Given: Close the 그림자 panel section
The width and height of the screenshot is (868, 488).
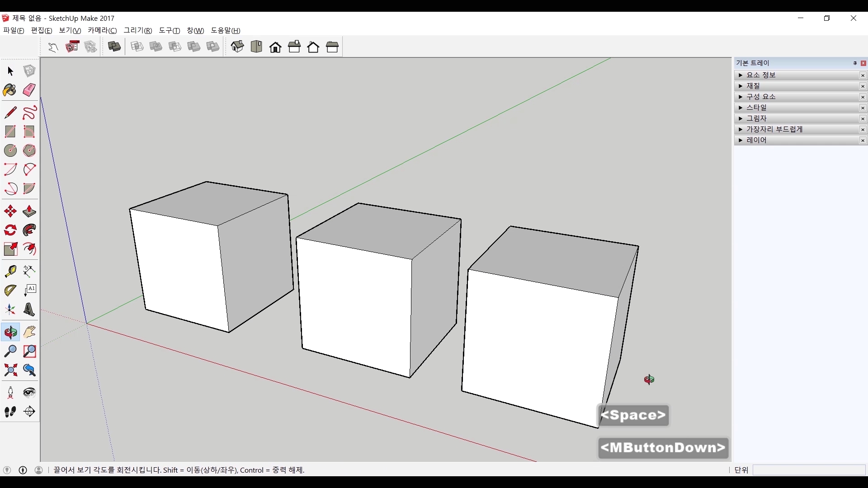Looking at the screenshot, I should 863,119.
